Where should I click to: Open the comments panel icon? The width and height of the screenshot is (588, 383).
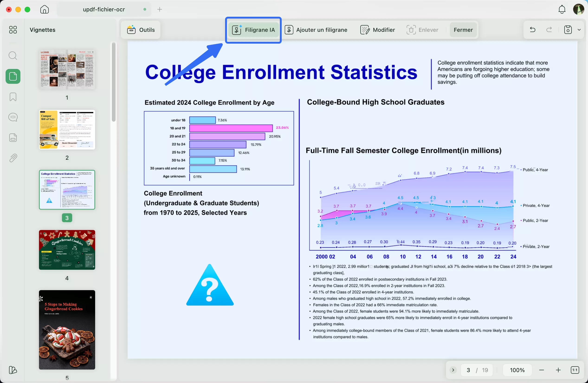pos(13,117)
